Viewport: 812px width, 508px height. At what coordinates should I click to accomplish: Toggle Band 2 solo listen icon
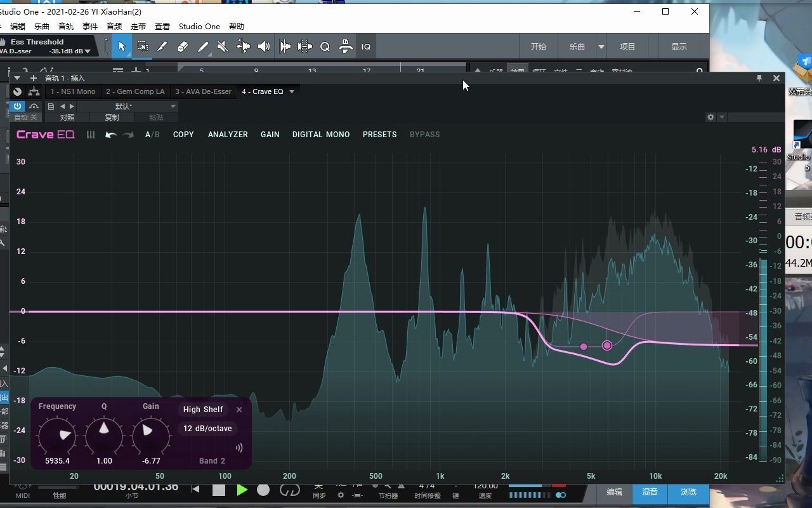(x=239, y=448)
